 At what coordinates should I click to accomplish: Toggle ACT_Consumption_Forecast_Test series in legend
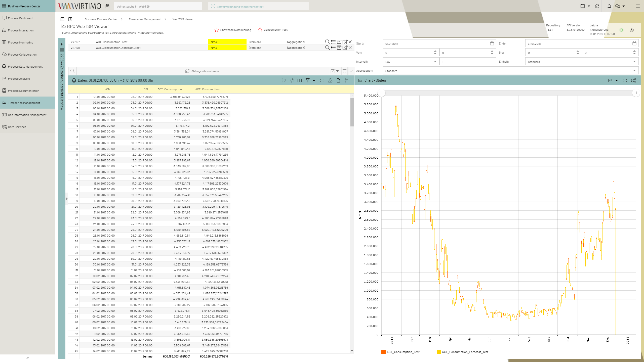pyautogui.click(x=462, y=352)
